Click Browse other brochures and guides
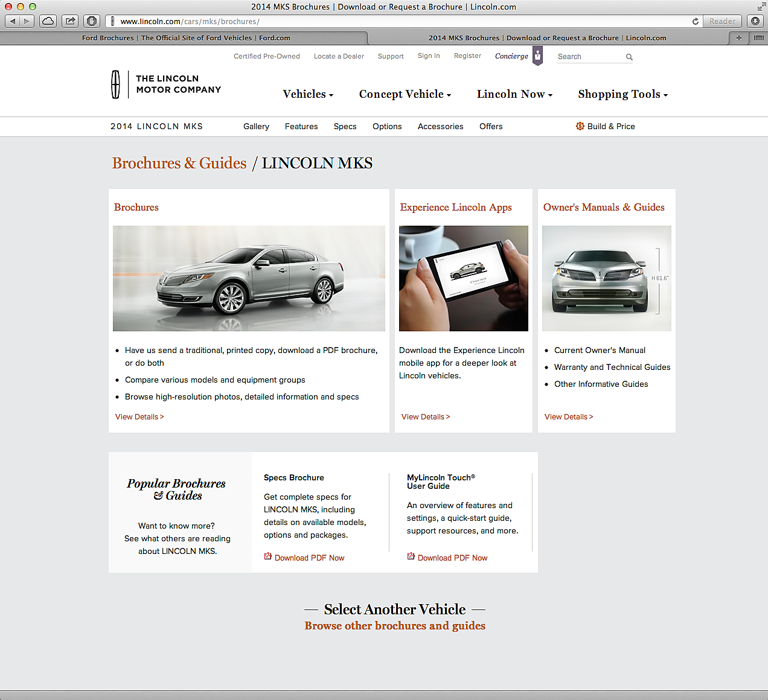Screen dimensions: 768x700 tap(395, 626)
